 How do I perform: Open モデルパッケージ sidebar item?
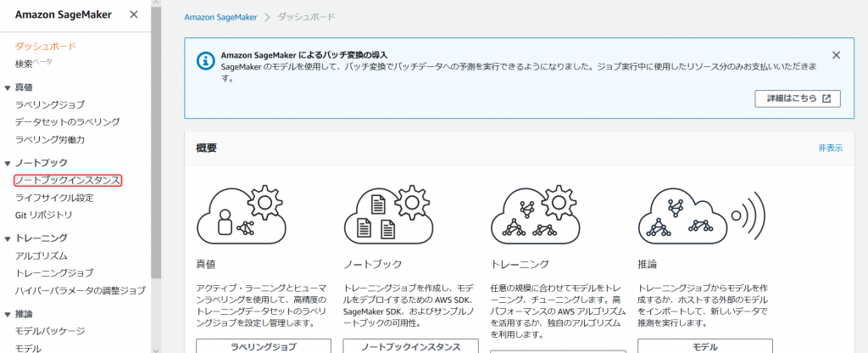(x=50, y=331)
